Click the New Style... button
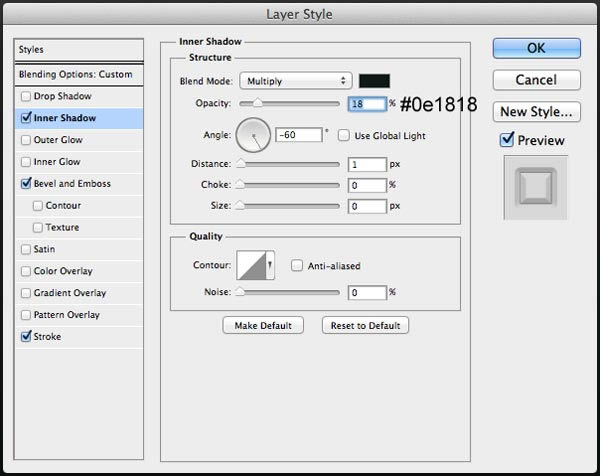This screenshot has width=600, height=476. tap(536, 112)
